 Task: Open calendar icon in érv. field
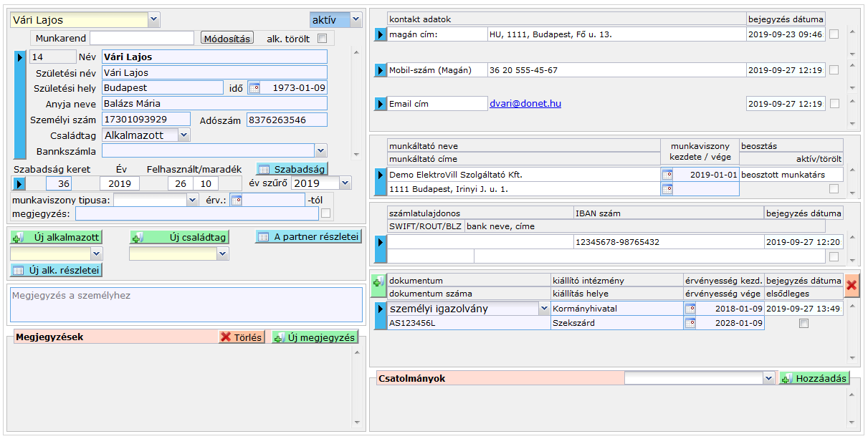[236, 201]
